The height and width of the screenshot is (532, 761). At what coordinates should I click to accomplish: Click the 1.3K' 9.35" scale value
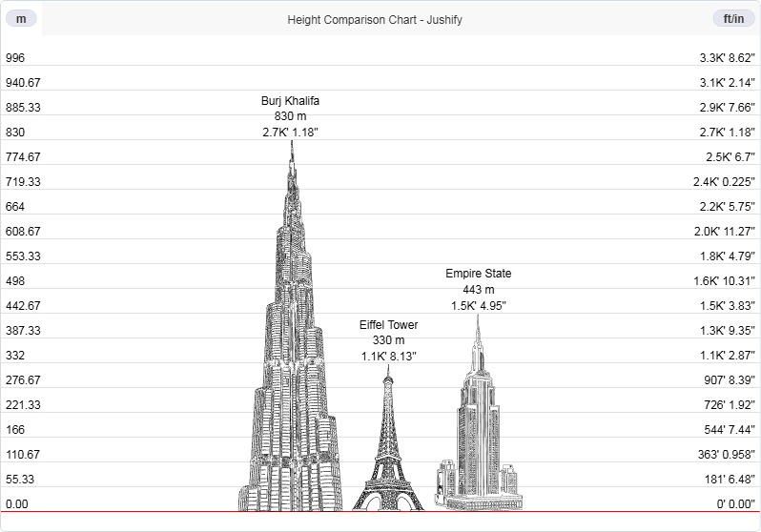(x=727, y=331)
